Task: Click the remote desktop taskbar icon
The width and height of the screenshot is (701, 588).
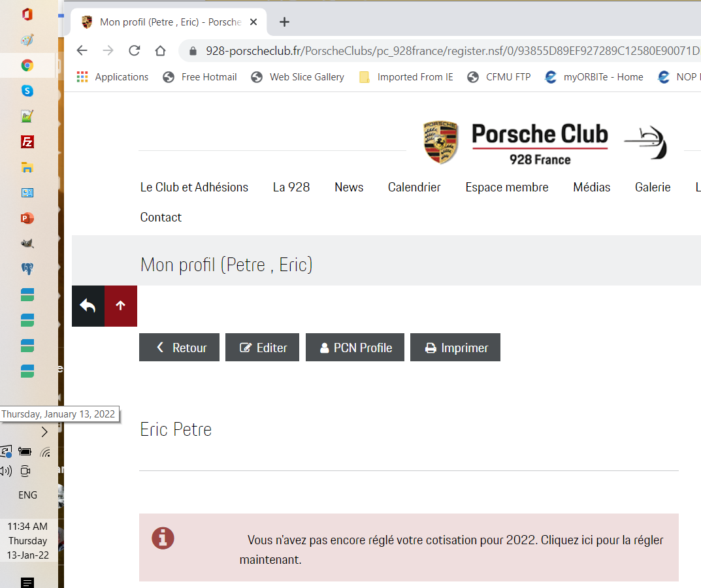Action: click(27, 193)
